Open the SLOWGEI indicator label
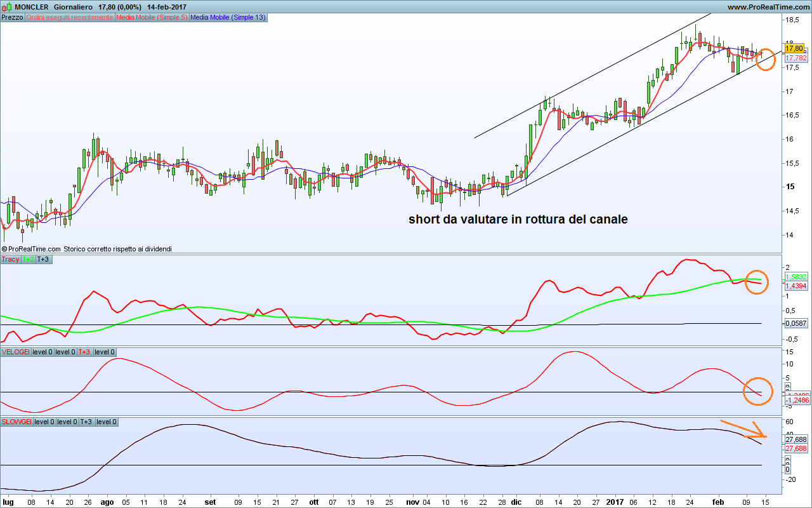 [16, 422]
